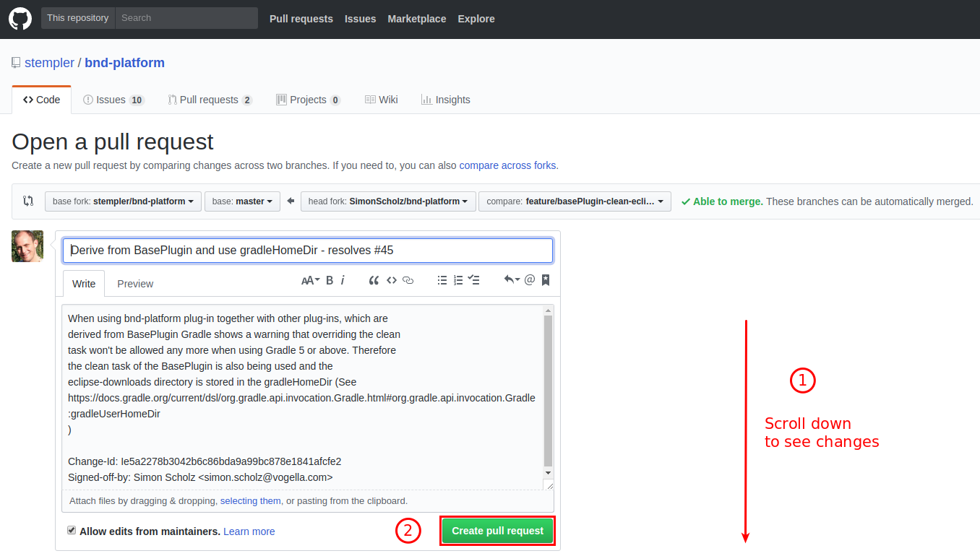Click the textarea scroll up arrow

pyautogui.click(x=549, y=310)
